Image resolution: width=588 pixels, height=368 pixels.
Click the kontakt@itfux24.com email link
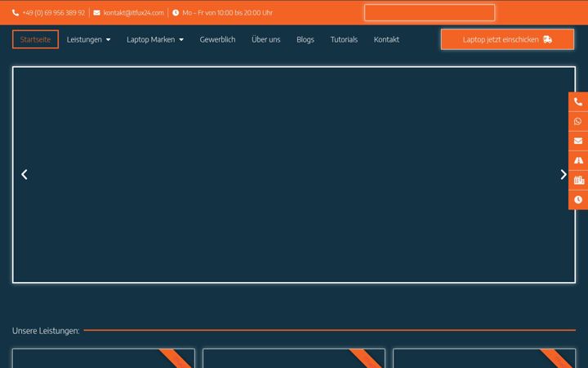[133, 13]
